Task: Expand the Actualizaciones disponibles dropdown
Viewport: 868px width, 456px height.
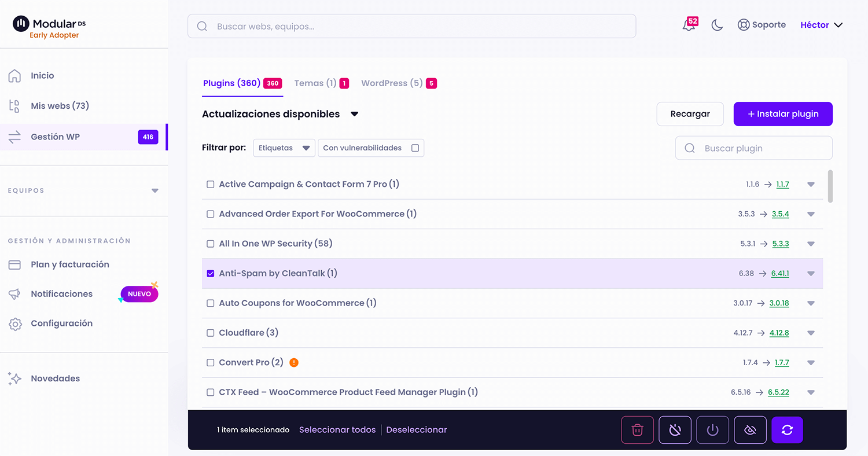Action: coord(355,114)
